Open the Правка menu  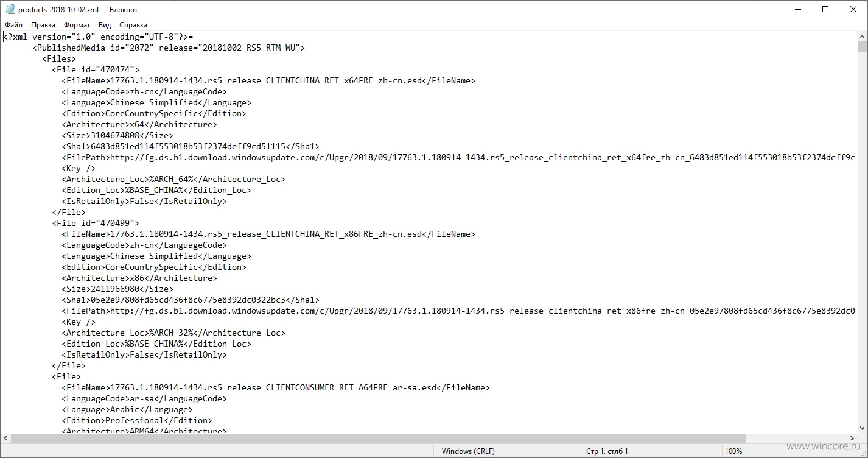[x=43, y=25]
